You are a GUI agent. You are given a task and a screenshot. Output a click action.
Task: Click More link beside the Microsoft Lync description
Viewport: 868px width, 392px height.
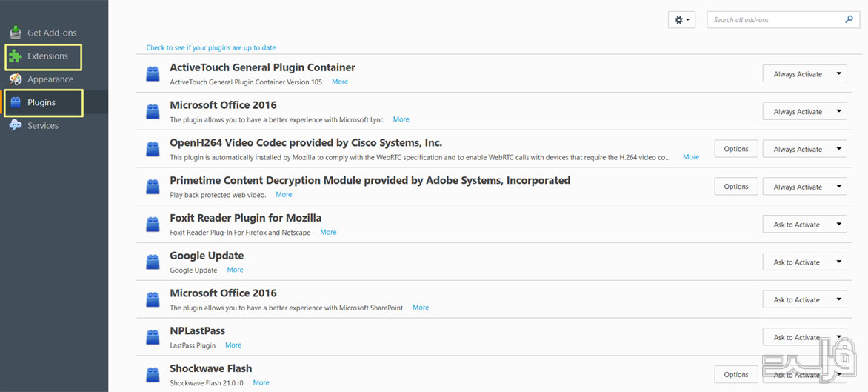401,119
